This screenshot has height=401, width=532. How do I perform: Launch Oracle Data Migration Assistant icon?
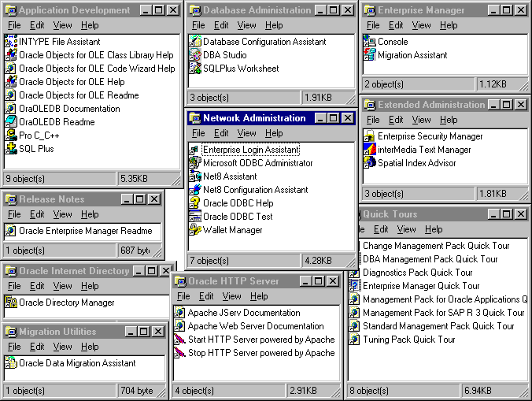click(x=11, y=363)
